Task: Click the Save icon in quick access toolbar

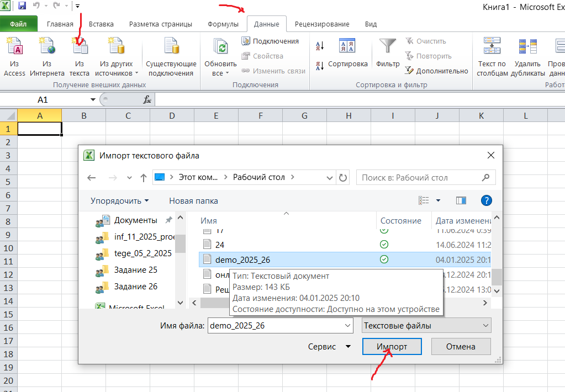Action: pos(22,6)
